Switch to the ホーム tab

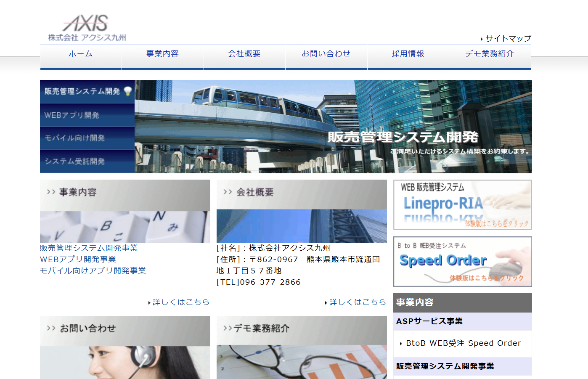pos(80,54)
